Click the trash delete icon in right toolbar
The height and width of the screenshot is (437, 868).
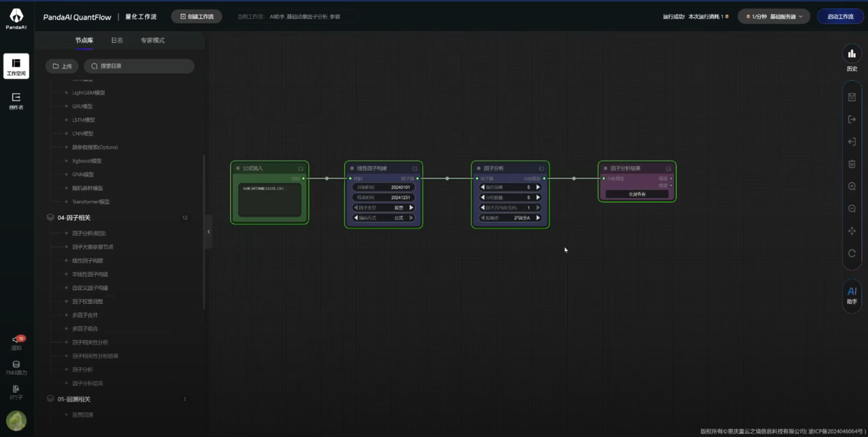click(x=852, y=164)
